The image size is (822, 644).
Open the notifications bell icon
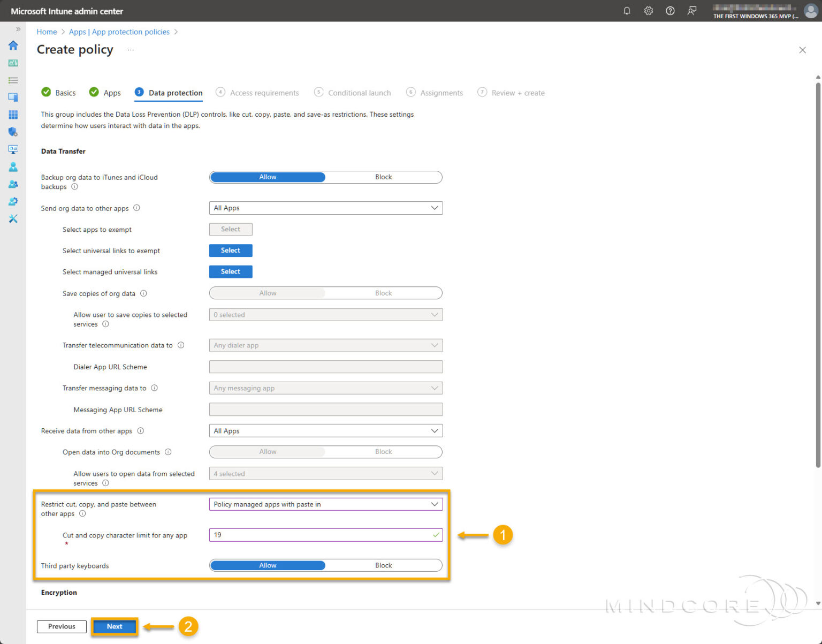627,11
